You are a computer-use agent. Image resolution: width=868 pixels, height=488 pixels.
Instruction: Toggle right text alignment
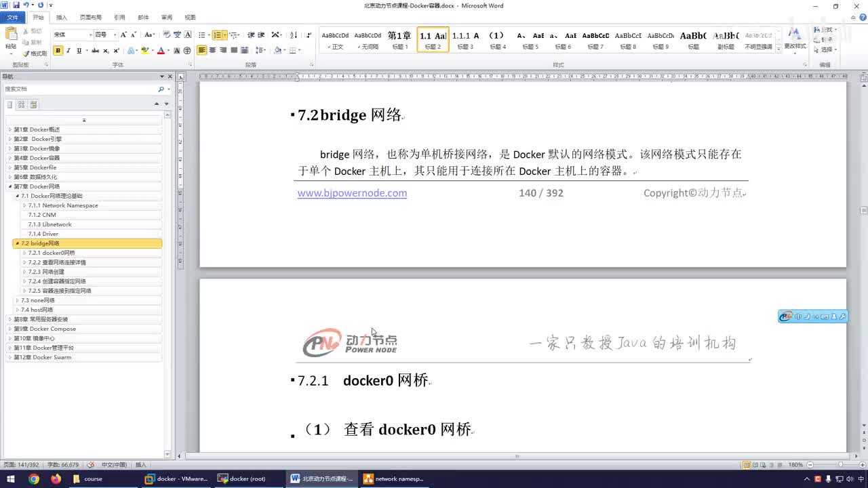(223, 51)
